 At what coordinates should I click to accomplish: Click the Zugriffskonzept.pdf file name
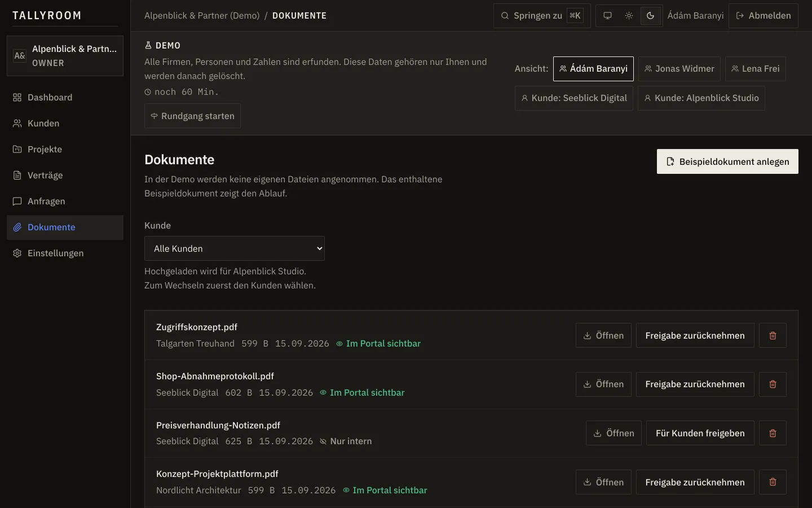tap(197, 327)
